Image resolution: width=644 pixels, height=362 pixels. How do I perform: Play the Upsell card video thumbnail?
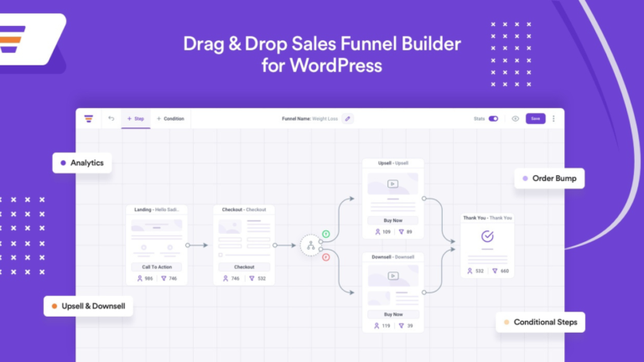pos(392,184)
